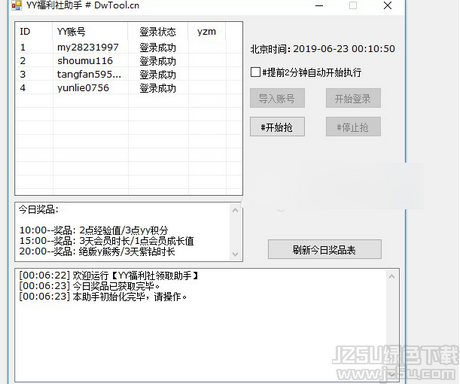Viewport: 460px width, 384px height.
Task: Select account row yunlie0756
Action: (129, 88)
